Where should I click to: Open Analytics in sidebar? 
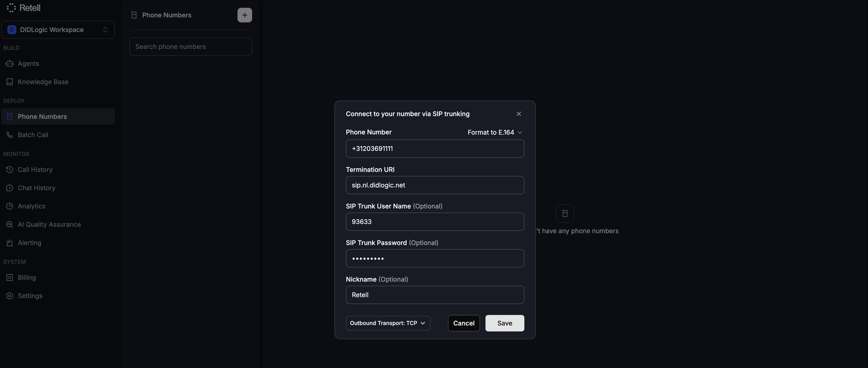click(x=31, y=206)
